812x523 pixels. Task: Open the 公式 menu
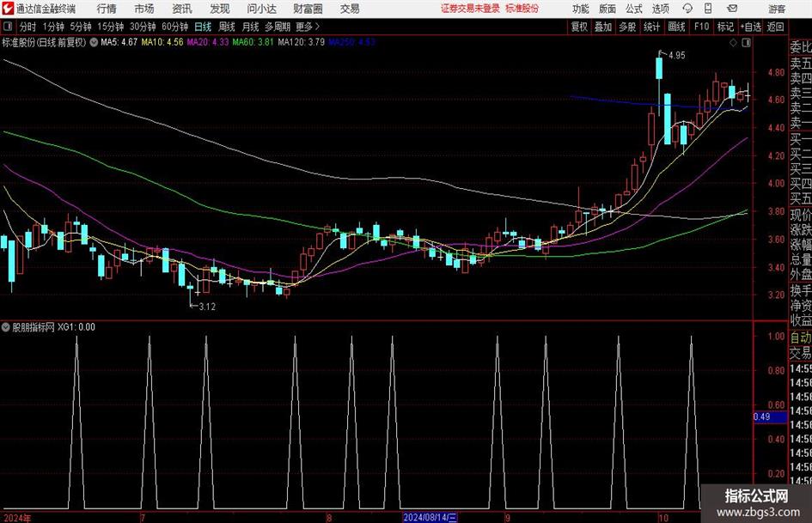pyautogui.click(x=634, y=9)
